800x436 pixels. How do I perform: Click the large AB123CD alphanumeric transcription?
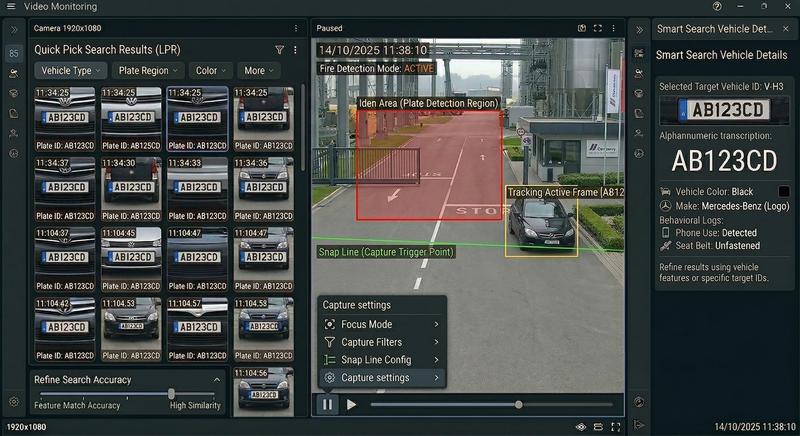pos(724,161)
